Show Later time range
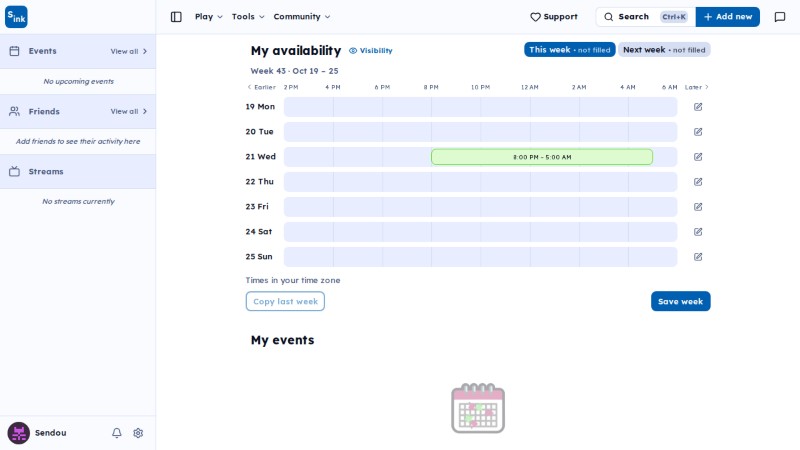The width and height of the screenshot is (800, 450). click(696, 87)
